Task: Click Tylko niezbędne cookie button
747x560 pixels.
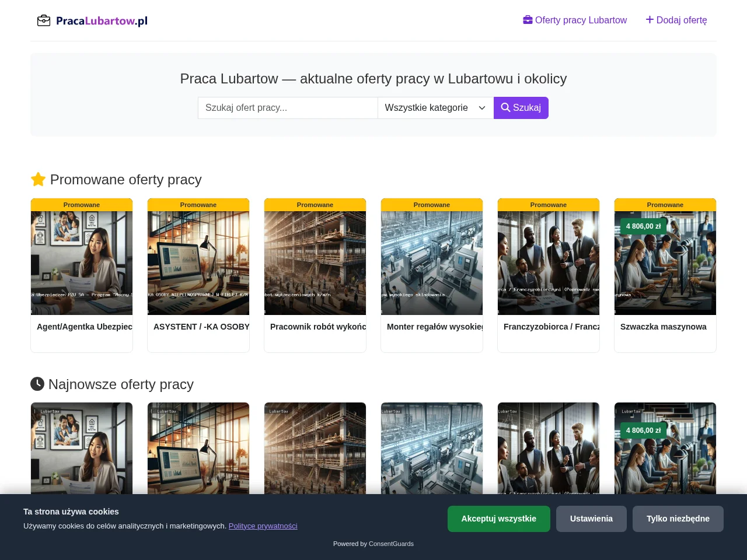Action: point(678,519)
